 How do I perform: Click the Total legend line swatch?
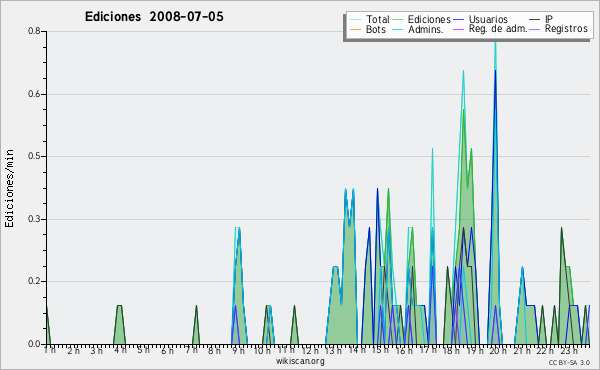coord(355,20)
